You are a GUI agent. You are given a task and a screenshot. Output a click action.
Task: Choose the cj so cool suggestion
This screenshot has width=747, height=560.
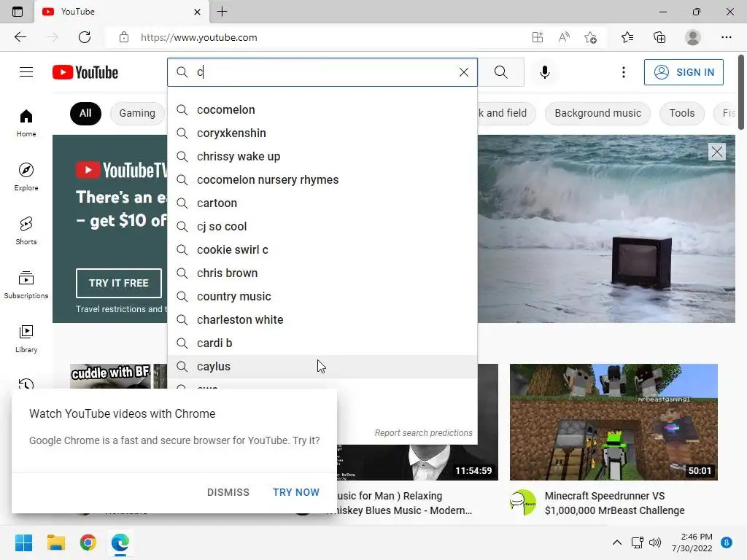pyautogui.click(x=322, y=226)
